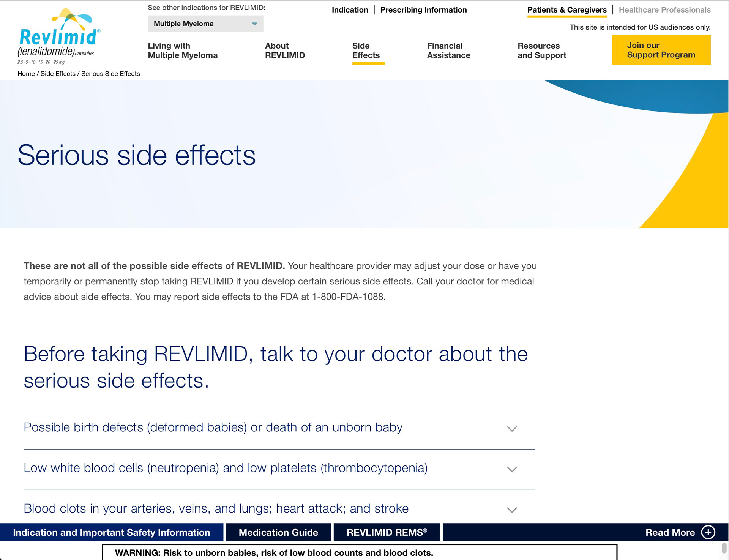
Task: Switch to Healthcare Professionals site
Action: click(x=664, y=10)
